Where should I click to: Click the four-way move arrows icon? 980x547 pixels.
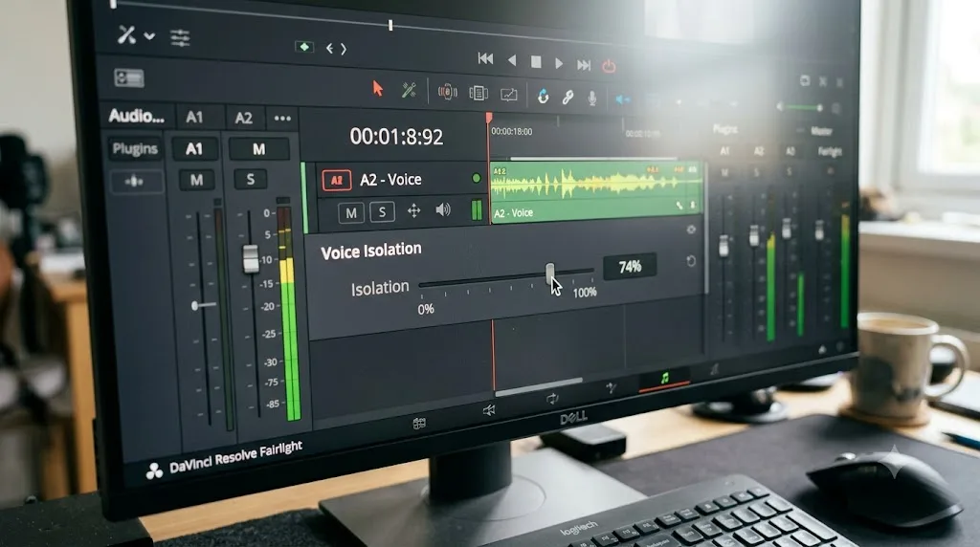[413, 211]
